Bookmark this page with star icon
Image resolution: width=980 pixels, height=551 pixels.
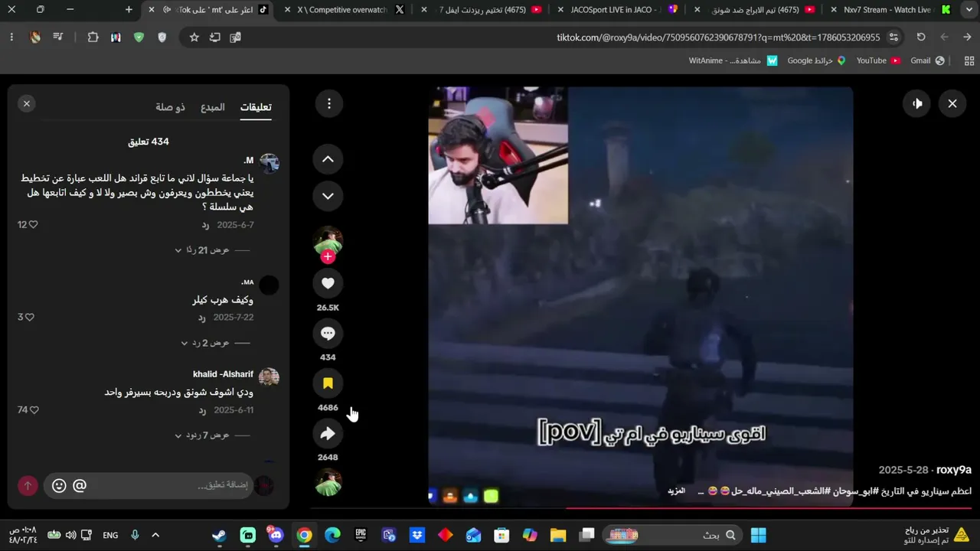pos(194,37)
